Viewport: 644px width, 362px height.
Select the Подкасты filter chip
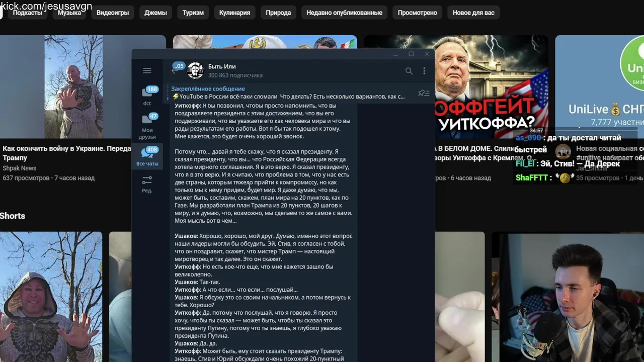coord(27,13)
